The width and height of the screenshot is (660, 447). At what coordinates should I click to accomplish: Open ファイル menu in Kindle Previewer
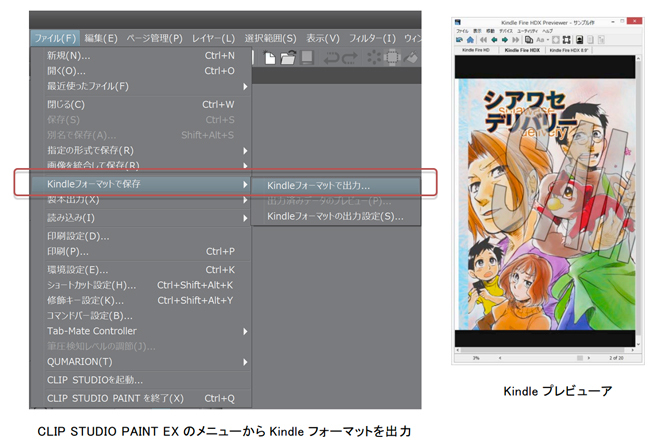462,31
